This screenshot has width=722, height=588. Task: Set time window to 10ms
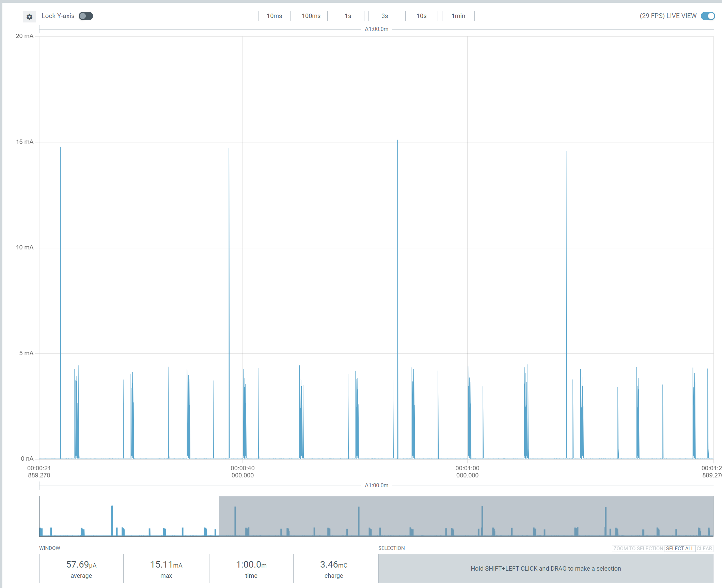click(274, 16)
